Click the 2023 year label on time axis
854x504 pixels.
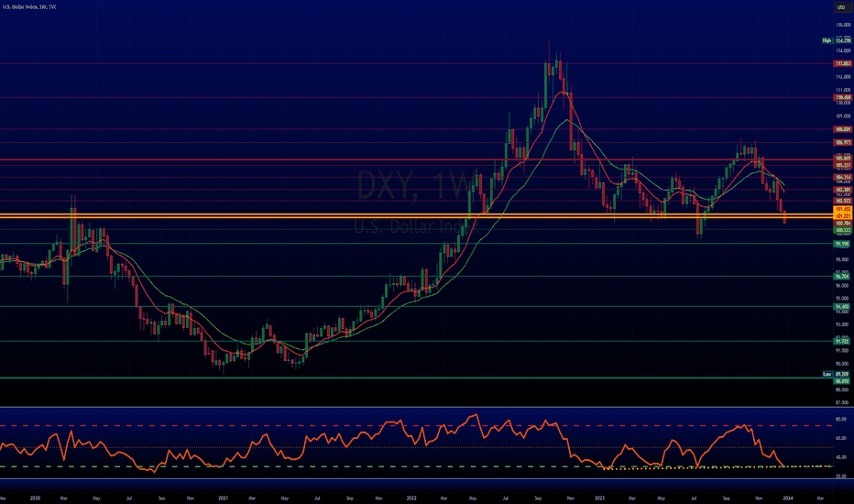(x=599, y=498)
